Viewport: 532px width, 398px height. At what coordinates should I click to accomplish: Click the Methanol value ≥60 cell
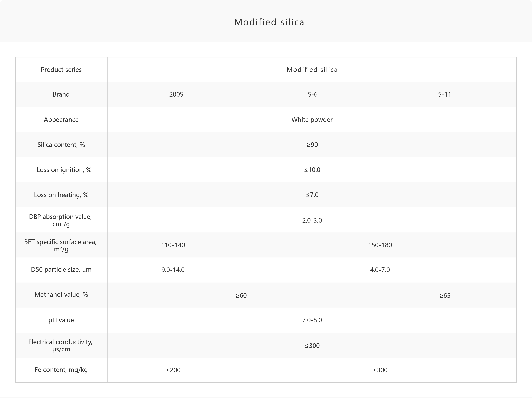(243, 295)
